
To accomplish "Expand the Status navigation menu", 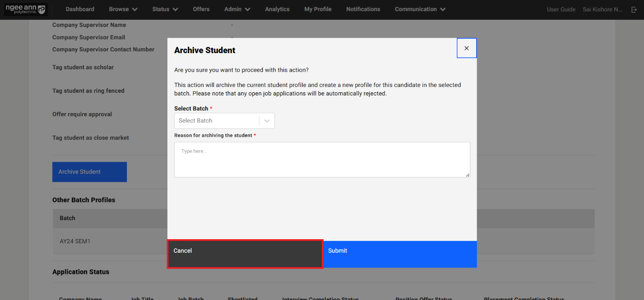I will coord(164,9).
